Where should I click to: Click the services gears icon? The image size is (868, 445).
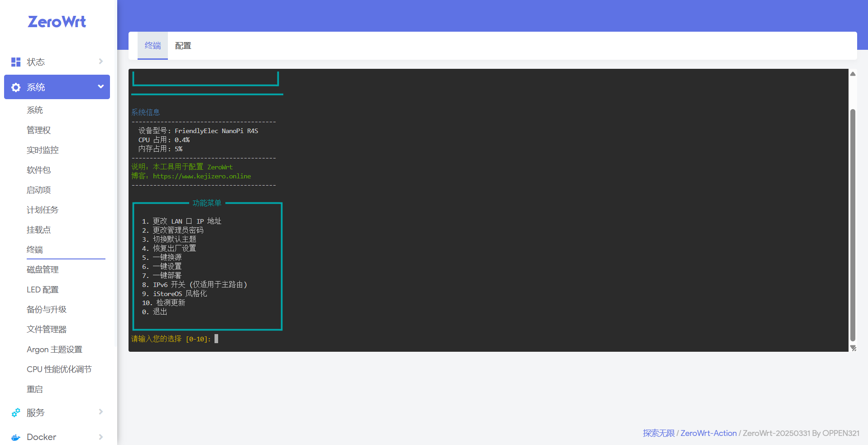click(x=16, y=412)
